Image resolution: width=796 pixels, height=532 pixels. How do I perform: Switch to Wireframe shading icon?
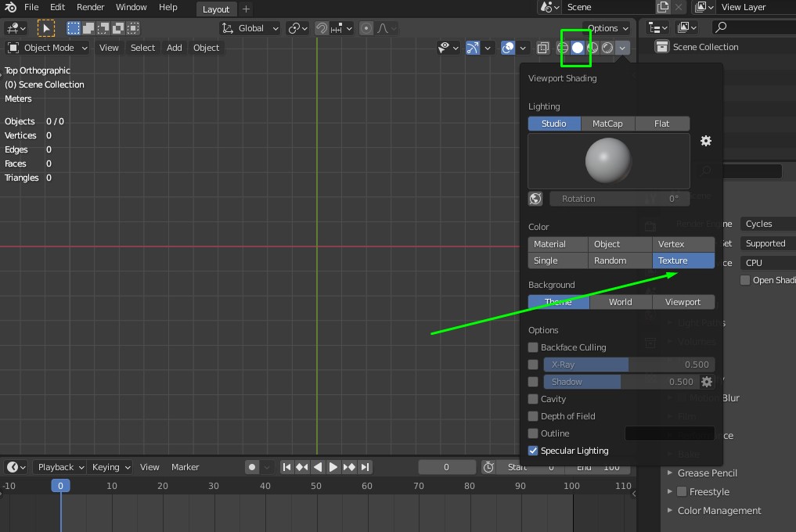(x=563, y=48)
